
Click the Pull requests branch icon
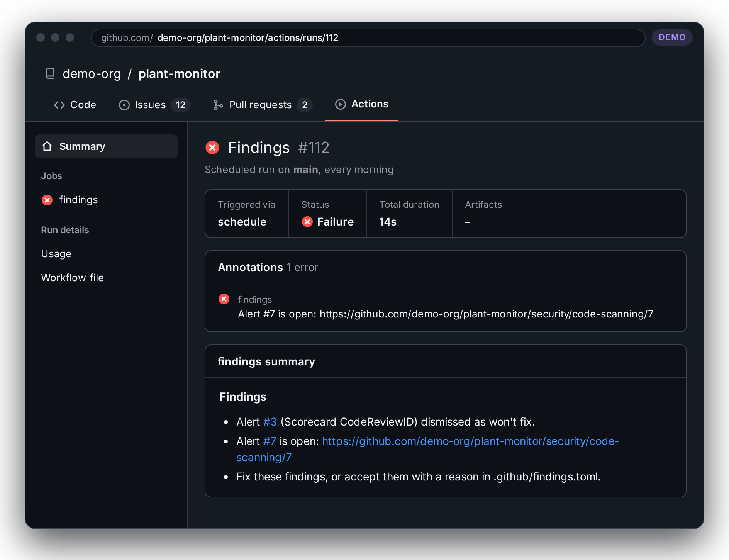click(218, 105)
